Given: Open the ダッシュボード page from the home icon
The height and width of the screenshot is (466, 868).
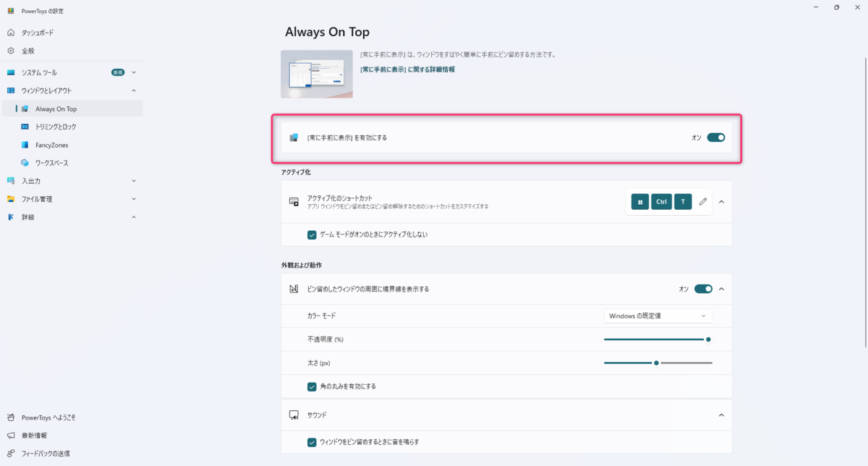Looking at the screenshot, I should point(11,33).
